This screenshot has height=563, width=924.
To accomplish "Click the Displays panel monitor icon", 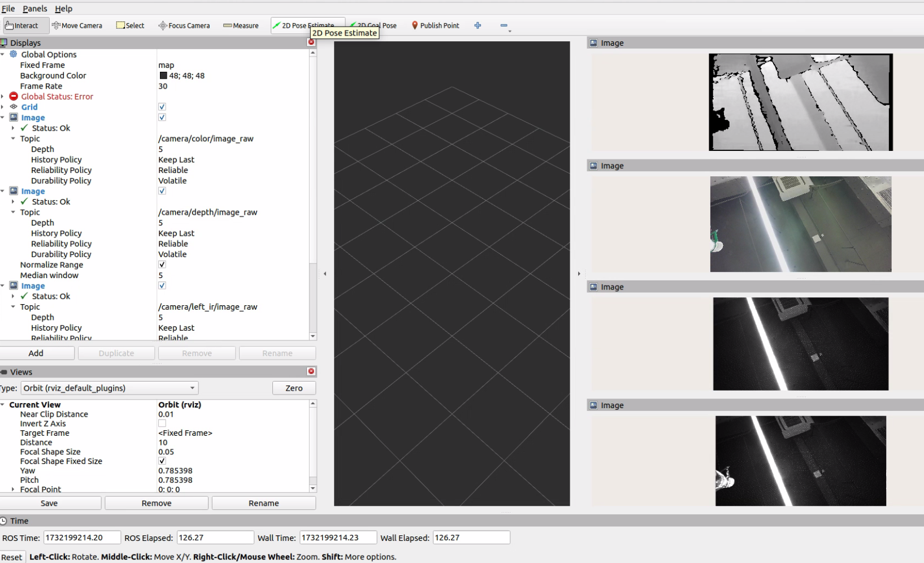I will 3,42.
